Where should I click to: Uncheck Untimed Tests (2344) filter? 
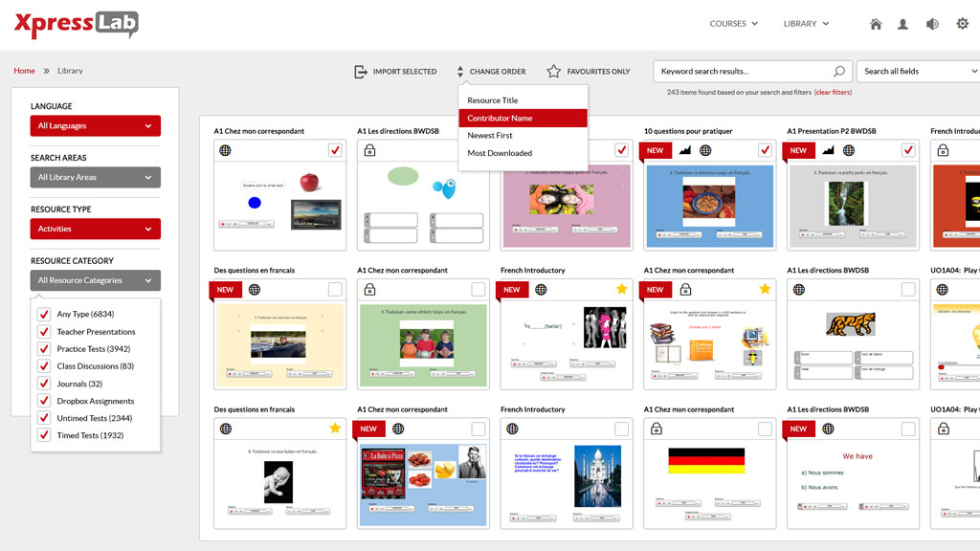point(44,418)
